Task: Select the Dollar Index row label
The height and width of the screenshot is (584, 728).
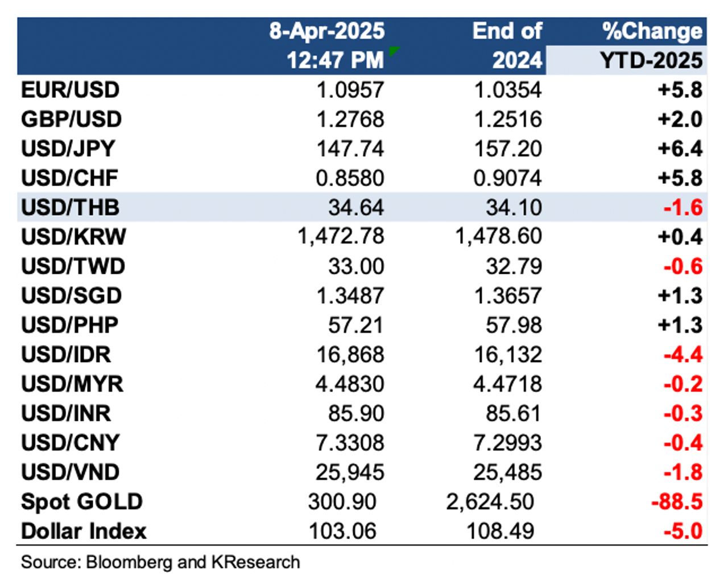Action: click(x=84, y=532)
